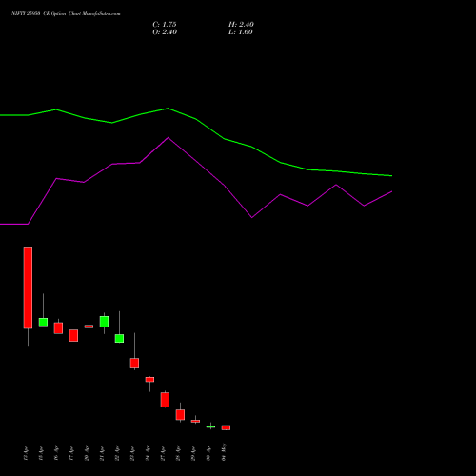Screen dimensions: 476x476
Task: Click the purple line's highest peak
Action: 169,138
